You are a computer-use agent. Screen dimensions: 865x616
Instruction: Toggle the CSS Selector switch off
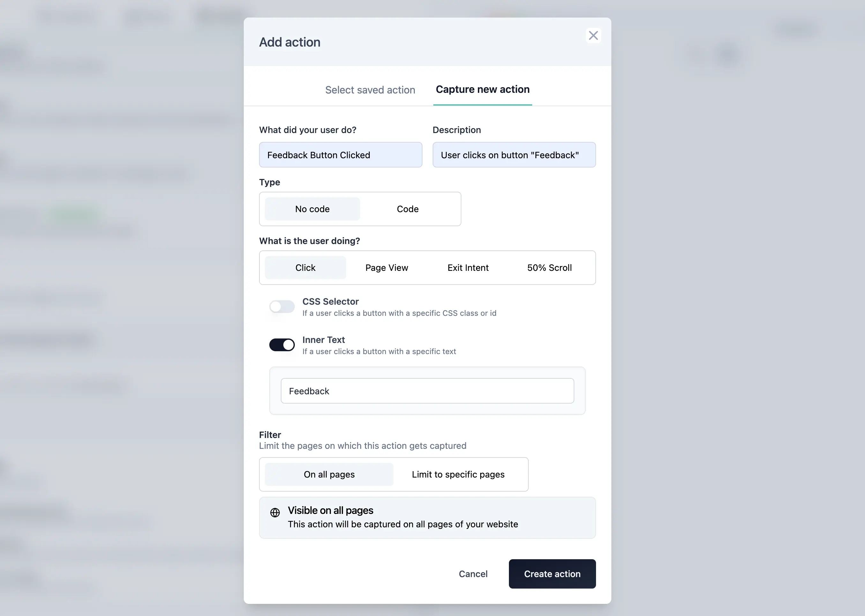[x=282, y=306]
